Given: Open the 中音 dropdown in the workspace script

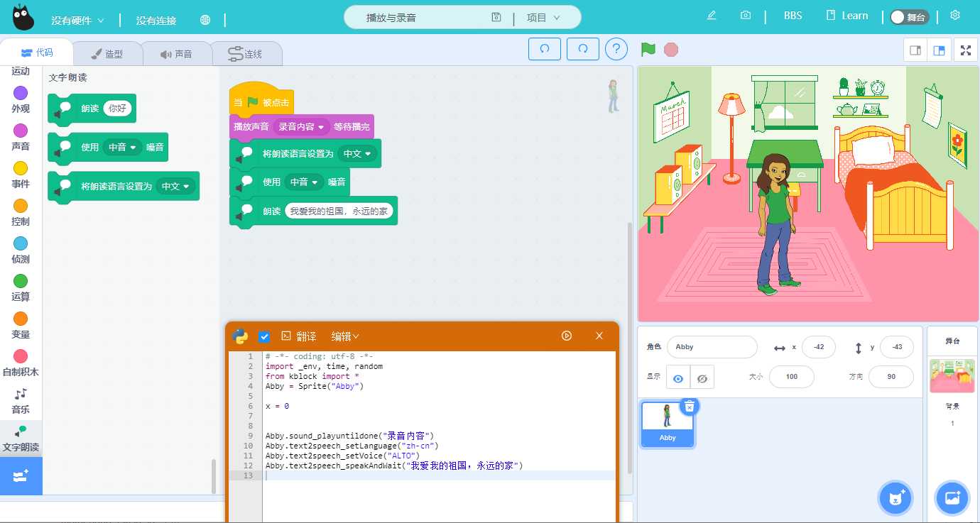Looking at the screenshot, I should pyautogui.click(x=304, y=182).
